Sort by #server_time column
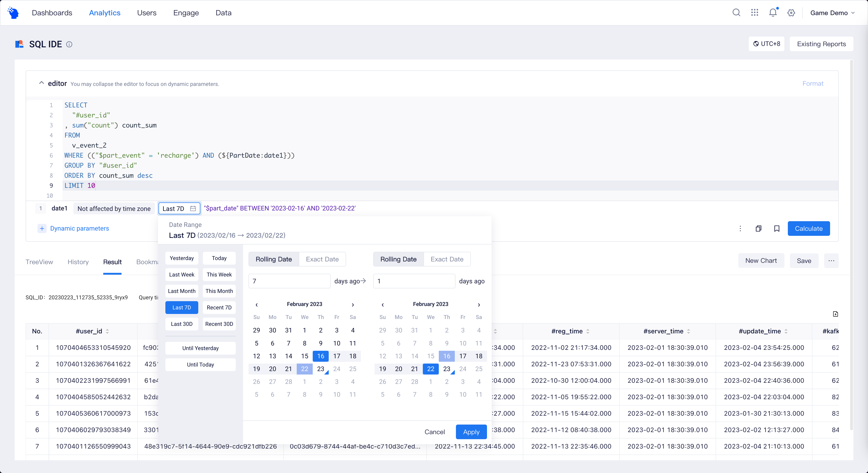The width and height of the screenshot is (868, 473). pyautogui.click(x=688, y=331)
